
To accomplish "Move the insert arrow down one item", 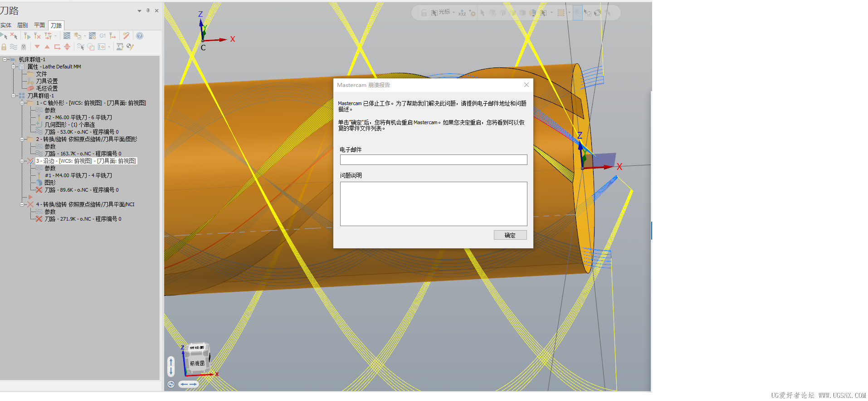I will pyautogui.click(x=37, y=47).
